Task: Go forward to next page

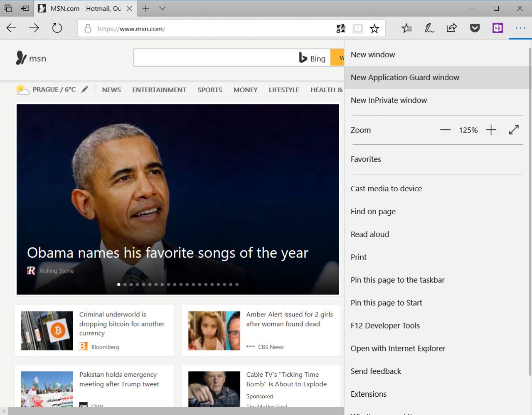Action: click(x=34, y=28)
